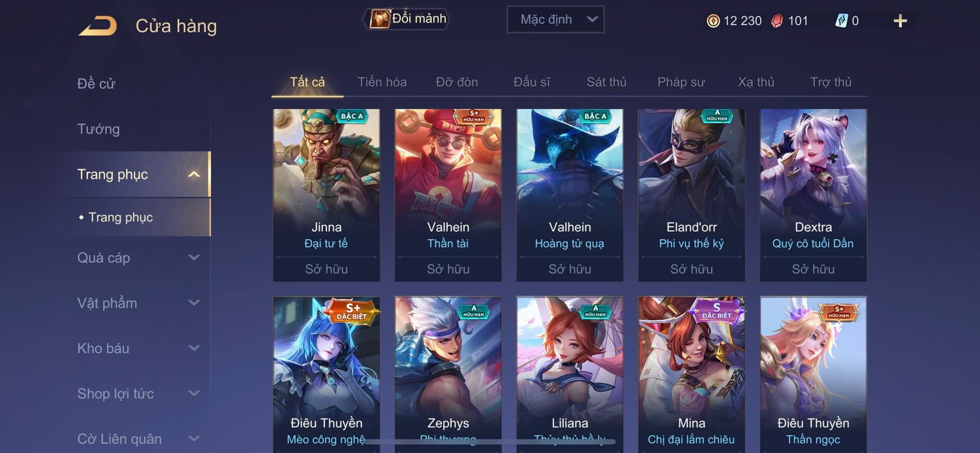Viewport: 980px width, 453px height.
Task: Switch to the Sát thủ tab
Action: pos(606,82)
